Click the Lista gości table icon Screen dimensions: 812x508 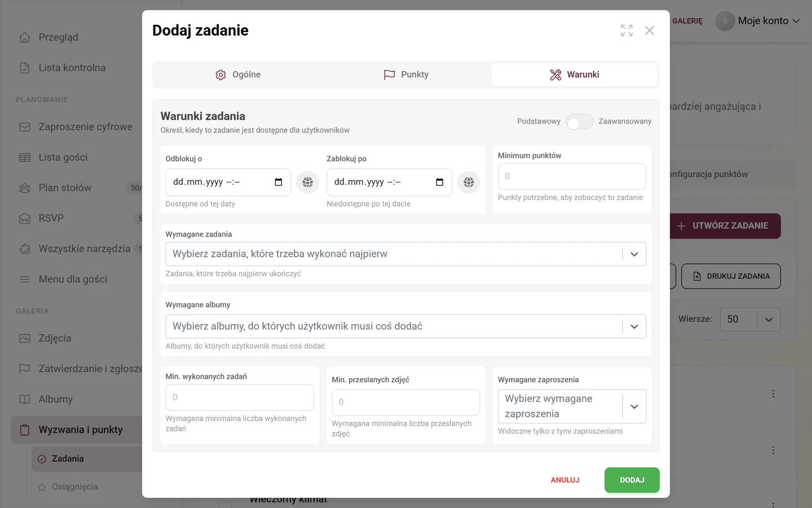pos(25,157)
